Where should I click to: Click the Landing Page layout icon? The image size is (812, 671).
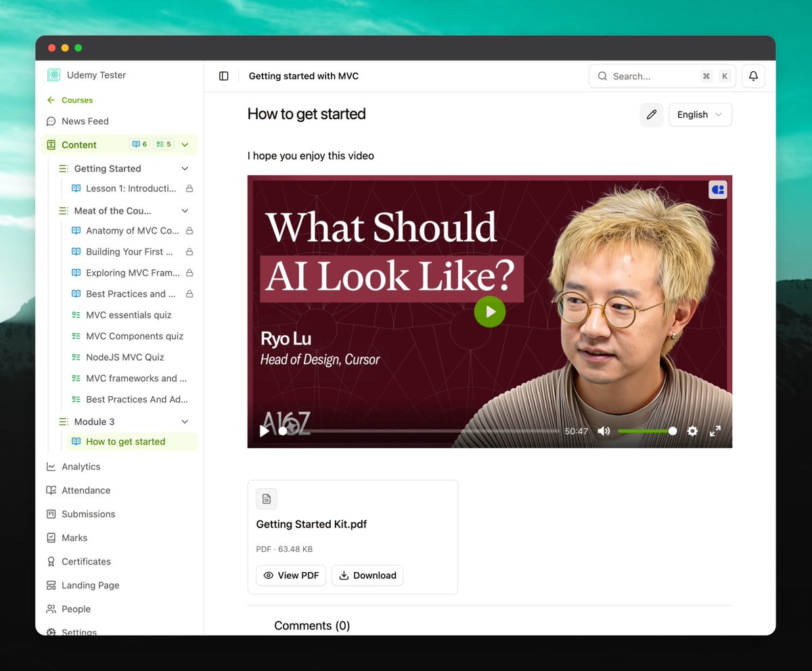(x=51, y=585)
